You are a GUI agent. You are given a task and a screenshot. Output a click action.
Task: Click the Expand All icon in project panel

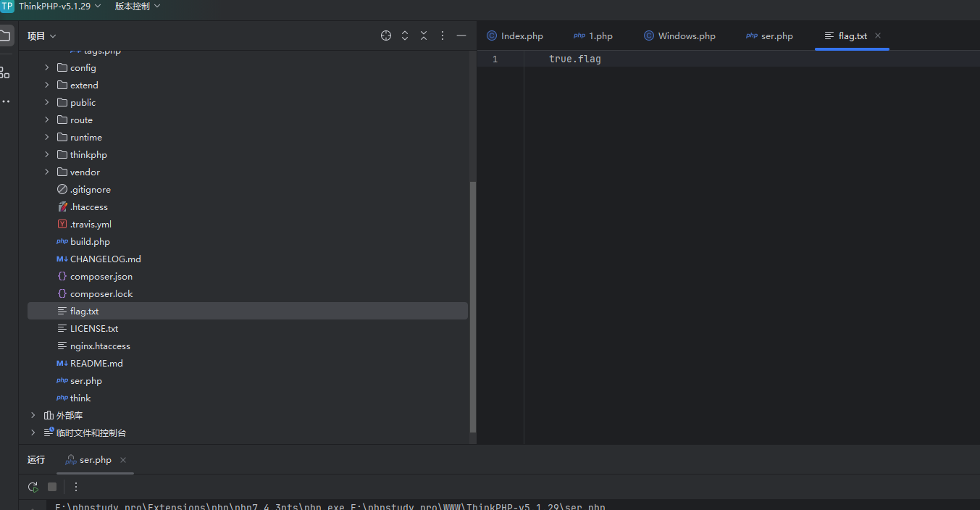point(405,35)
